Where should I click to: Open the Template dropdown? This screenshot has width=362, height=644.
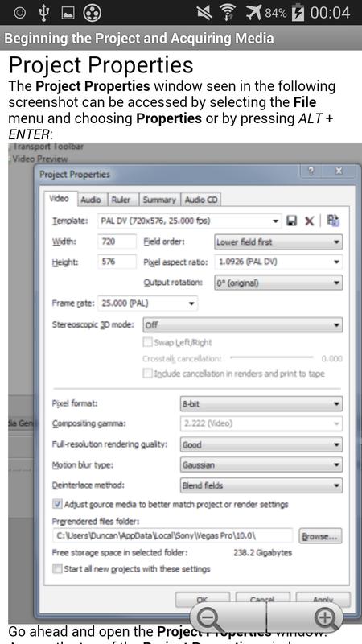tap(189, 221)
